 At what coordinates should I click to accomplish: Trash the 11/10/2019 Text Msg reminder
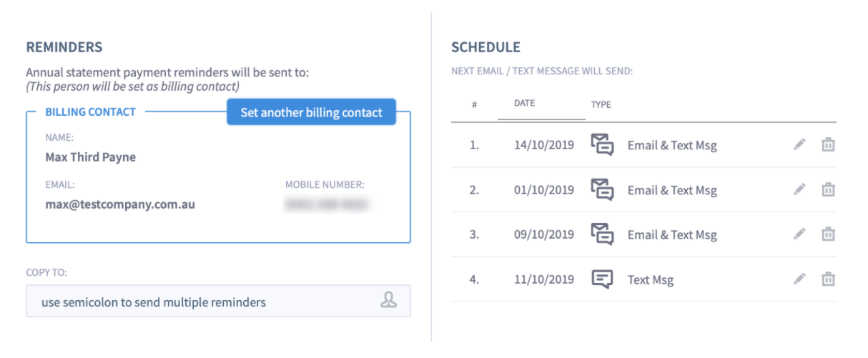[828, 279]
